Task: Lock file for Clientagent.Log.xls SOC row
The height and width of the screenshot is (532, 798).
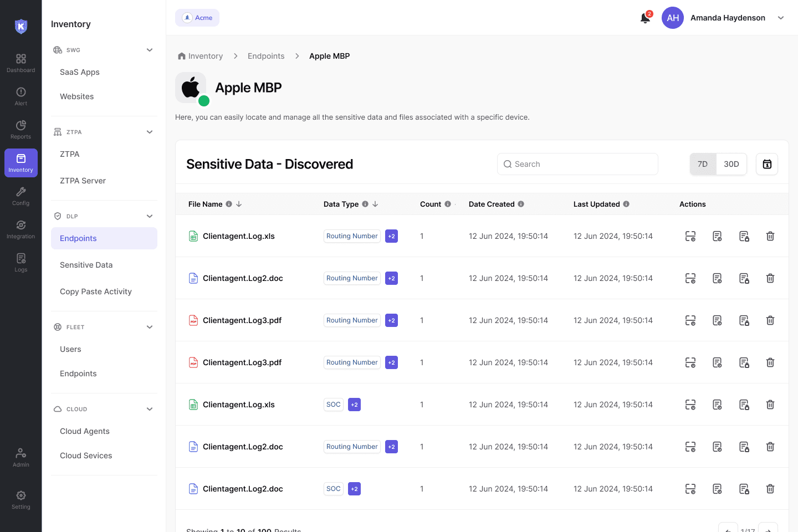Action: (x=744, y=405)
